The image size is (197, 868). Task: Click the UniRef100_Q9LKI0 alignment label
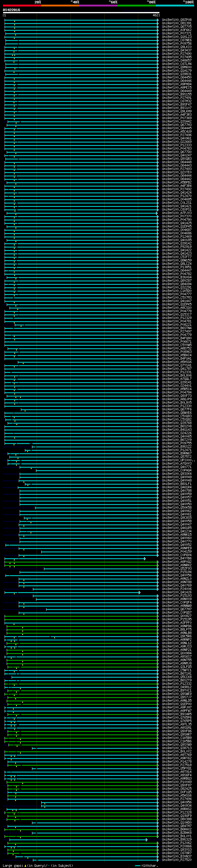[x=177, y=47]
